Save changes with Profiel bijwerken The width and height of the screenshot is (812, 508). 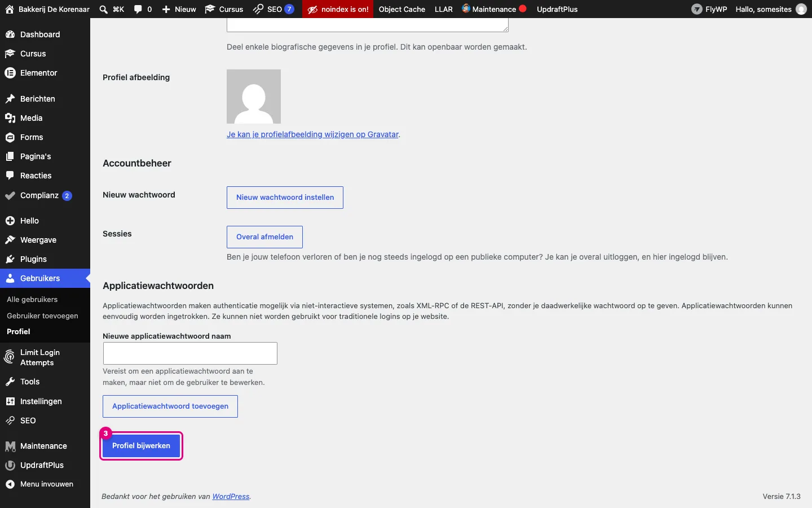click(141, 446)
